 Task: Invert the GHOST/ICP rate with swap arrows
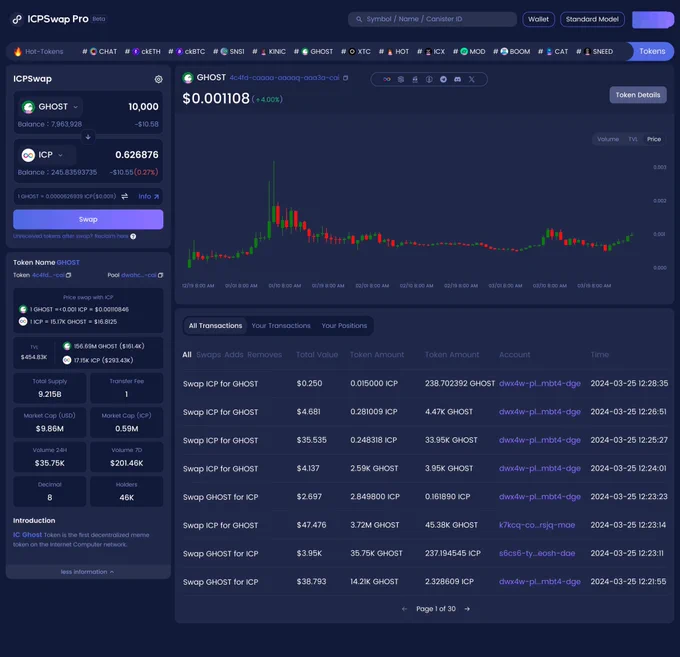(x=124, y=196)
